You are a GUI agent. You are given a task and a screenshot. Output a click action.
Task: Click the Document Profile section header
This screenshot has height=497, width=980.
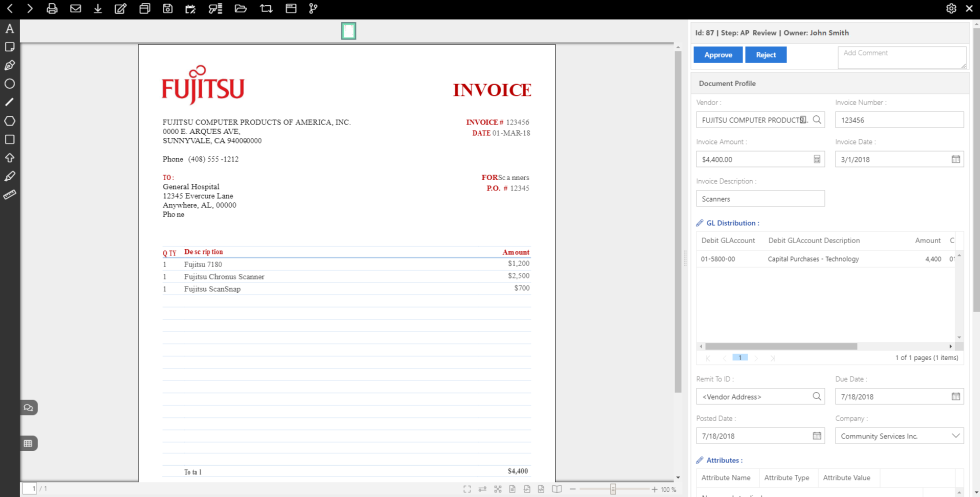[x=728, y=83]
